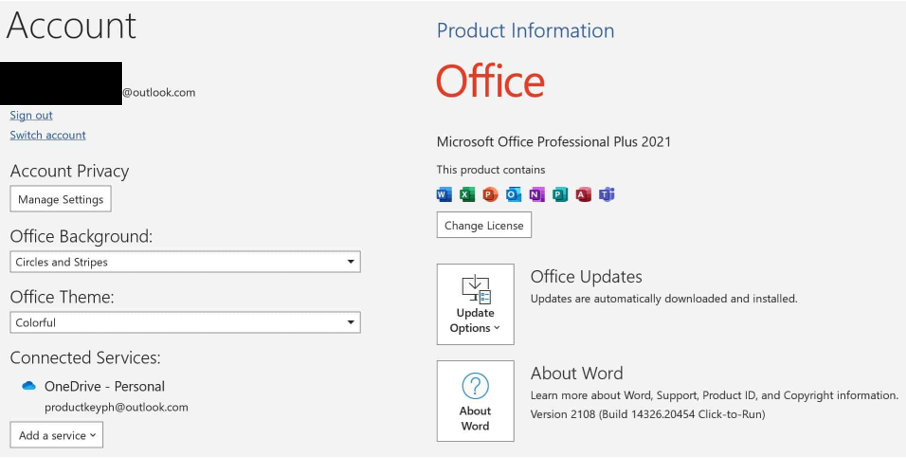This screenshot has width=906, height=458.
Task: Click the Change License button
Action: click(x=484, y=225)
